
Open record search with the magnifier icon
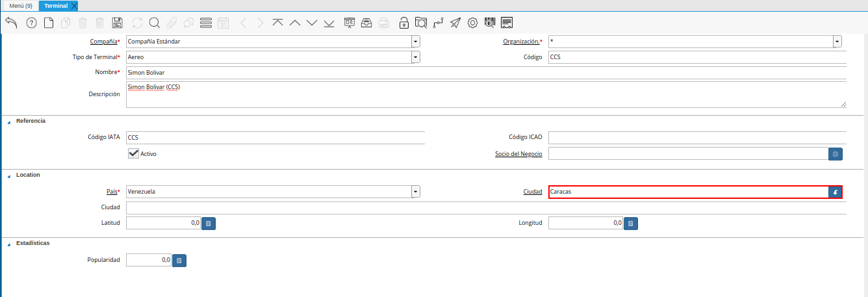point(155,23)
